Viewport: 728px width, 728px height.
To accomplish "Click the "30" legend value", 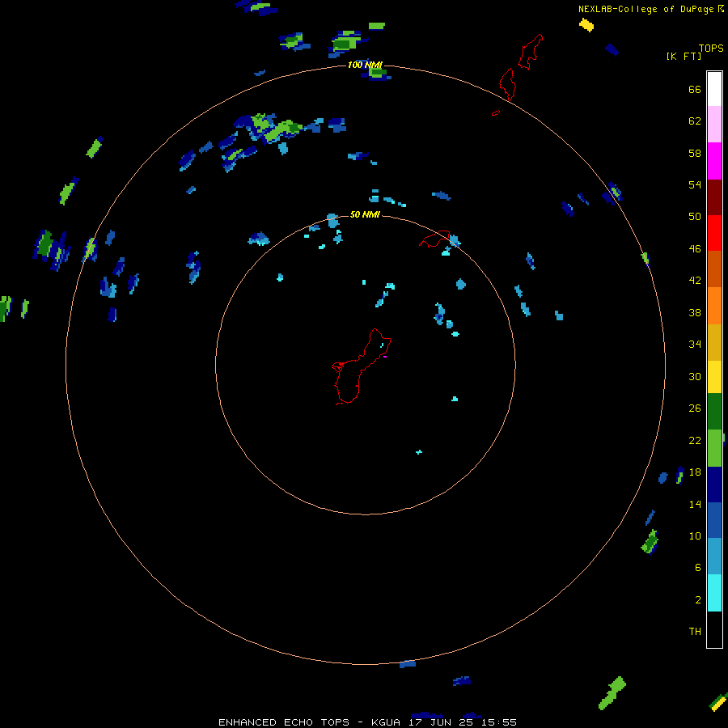I will tap(695, 376).
